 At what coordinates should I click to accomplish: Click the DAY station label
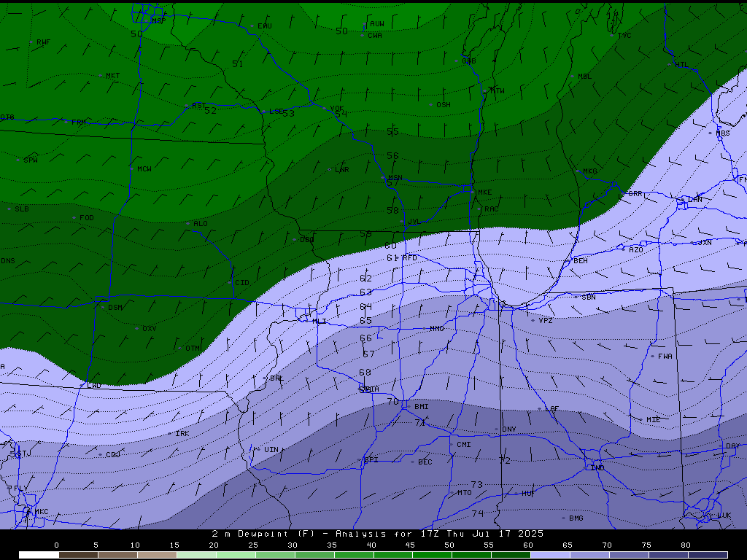[x=732, y=446]
